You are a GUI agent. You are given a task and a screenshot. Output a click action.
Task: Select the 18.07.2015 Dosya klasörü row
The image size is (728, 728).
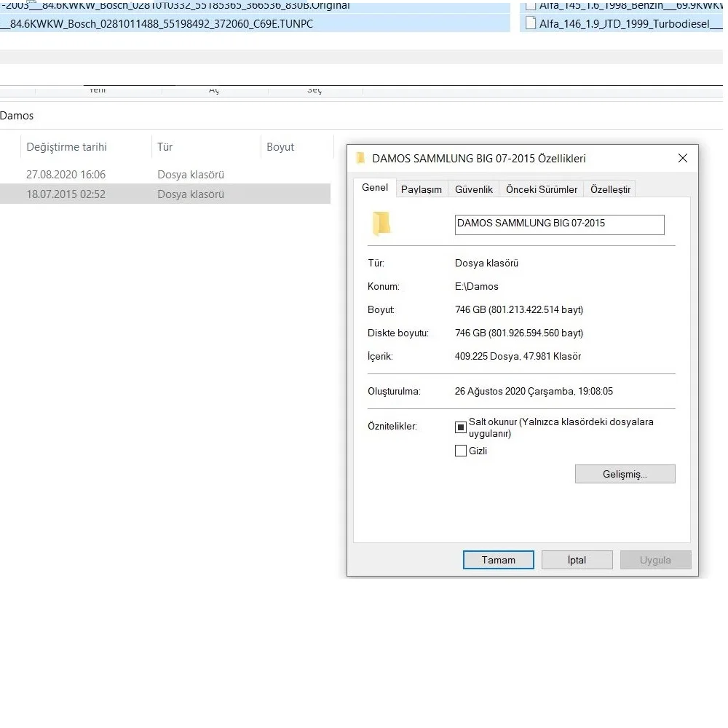tap(109, 194)
